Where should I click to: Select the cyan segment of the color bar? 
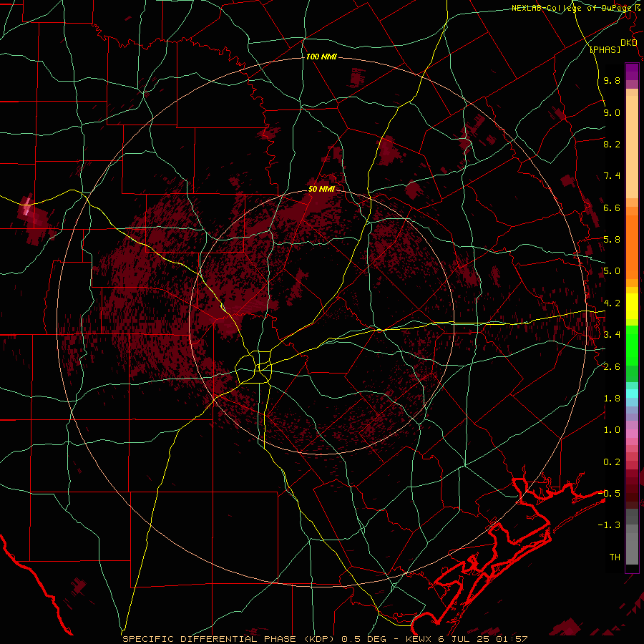[632, 393]
